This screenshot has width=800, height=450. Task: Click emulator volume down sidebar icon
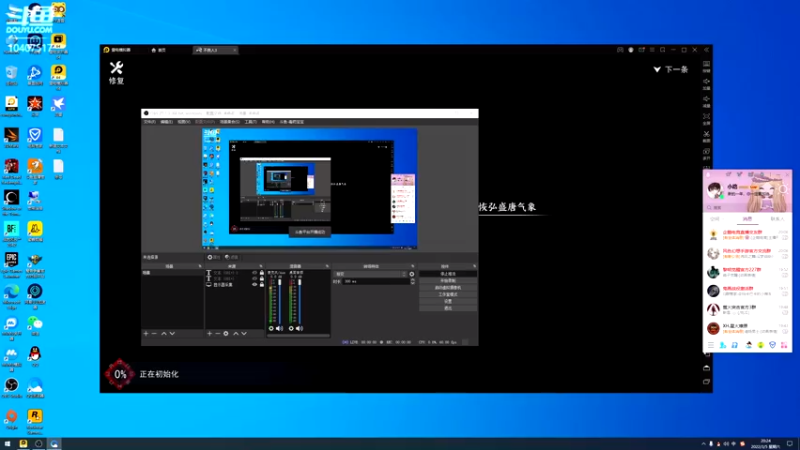coord(706,99)
